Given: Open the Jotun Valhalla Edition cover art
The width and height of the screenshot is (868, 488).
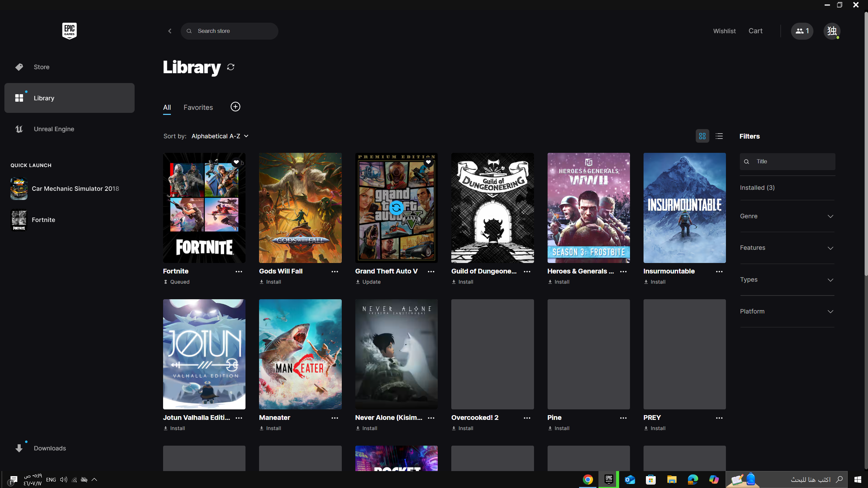Looking at the screenshot, I should 204,354.
